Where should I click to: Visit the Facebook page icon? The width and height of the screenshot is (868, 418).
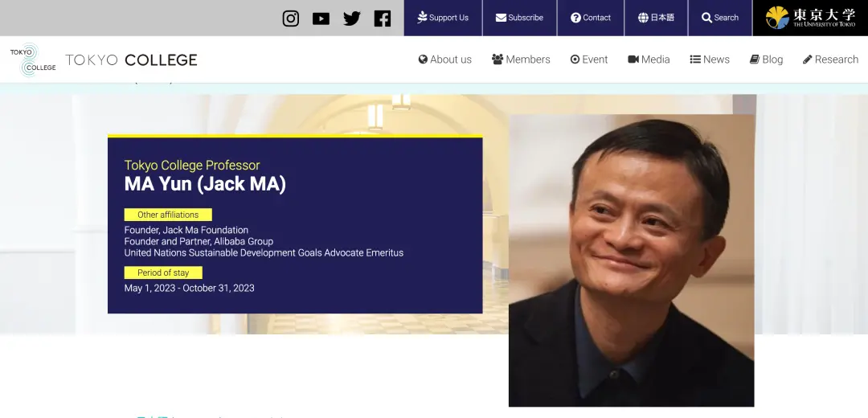coord(383,18)
